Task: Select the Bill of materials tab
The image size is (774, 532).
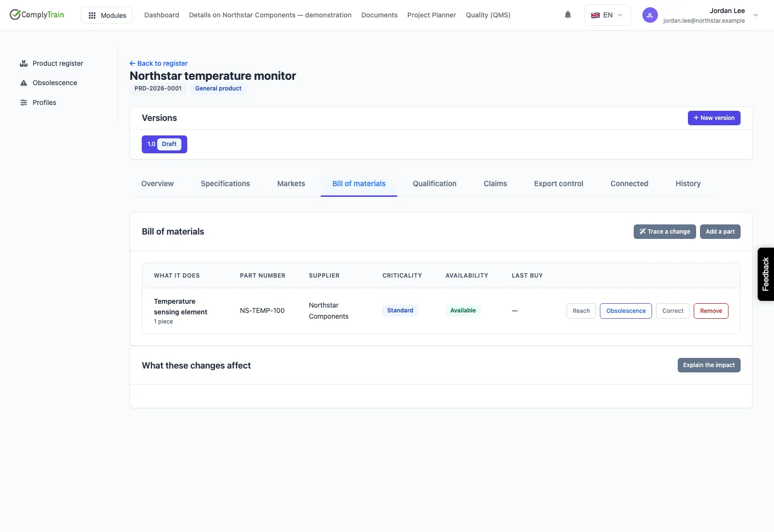Action: tap(359, 184)
